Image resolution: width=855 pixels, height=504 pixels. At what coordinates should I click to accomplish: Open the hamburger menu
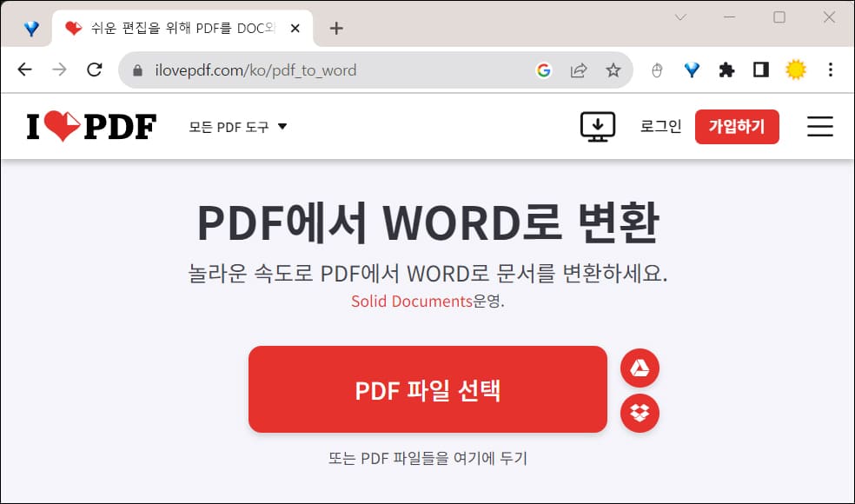[x=819, y=126]
